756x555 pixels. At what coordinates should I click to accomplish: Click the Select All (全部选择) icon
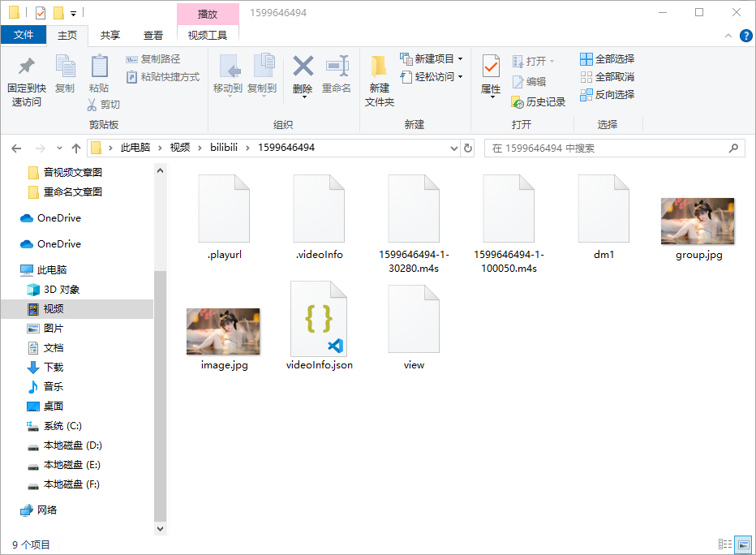click(586, 59)
